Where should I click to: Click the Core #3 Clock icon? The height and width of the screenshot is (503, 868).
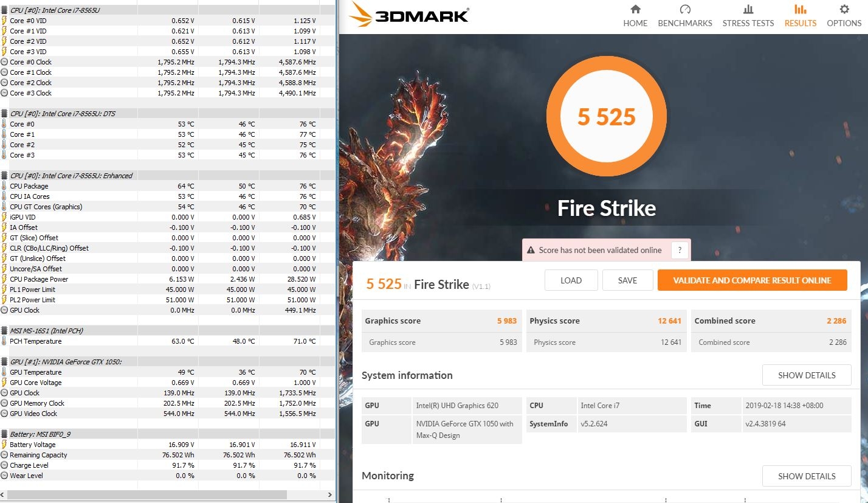5,93
